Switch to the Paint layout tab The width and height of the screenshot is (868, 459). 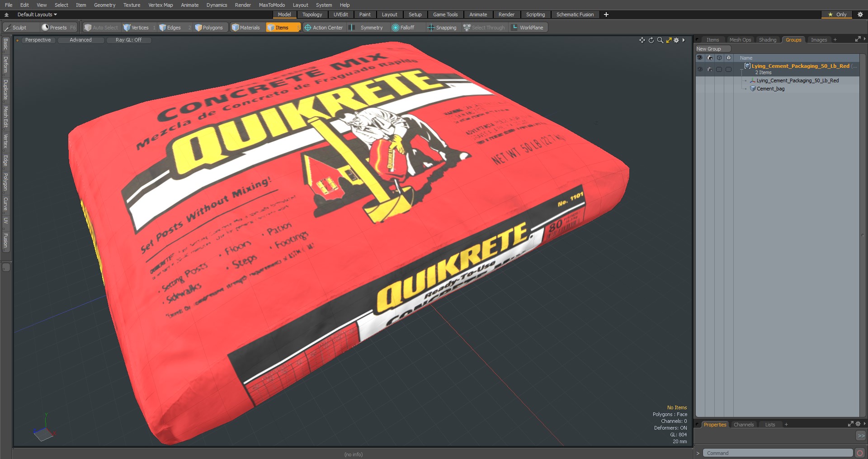(365, 14)
